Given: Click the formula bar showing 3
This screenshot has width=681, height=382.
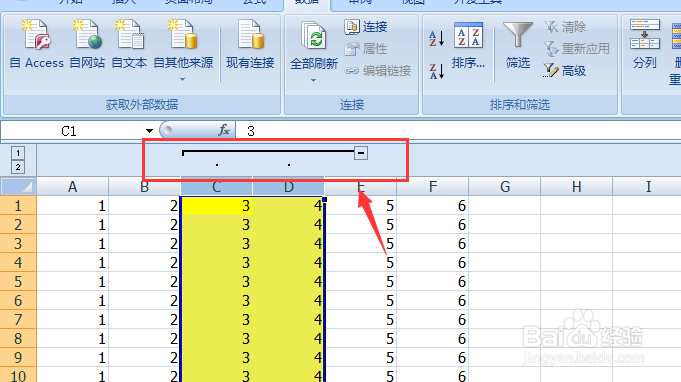Looking at the screenshot, I should (458, 131).
